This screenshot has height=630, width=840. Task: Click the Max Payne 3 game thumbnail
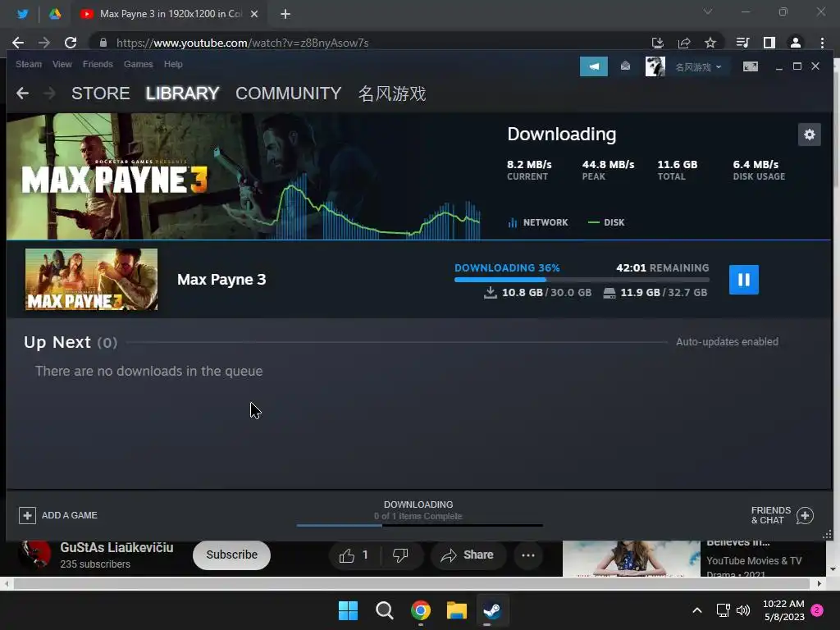point(92,279)
